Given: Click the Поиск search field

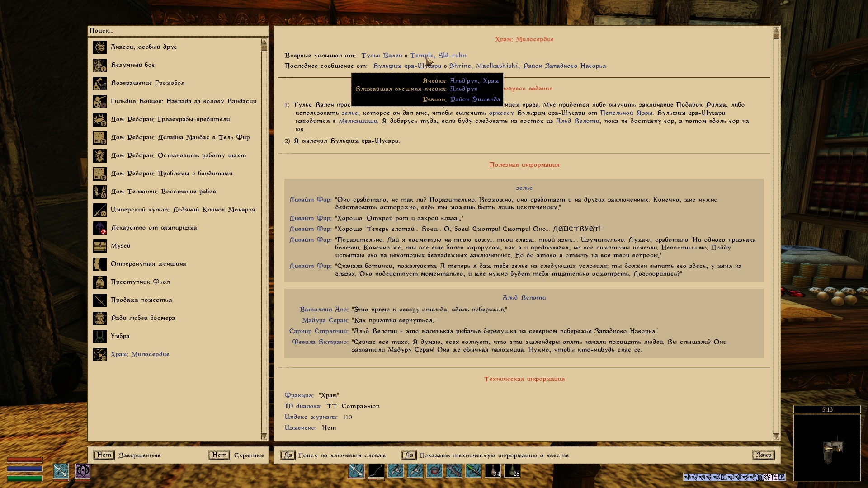Looking at the screenshot, I should click(x=176, y=31).
